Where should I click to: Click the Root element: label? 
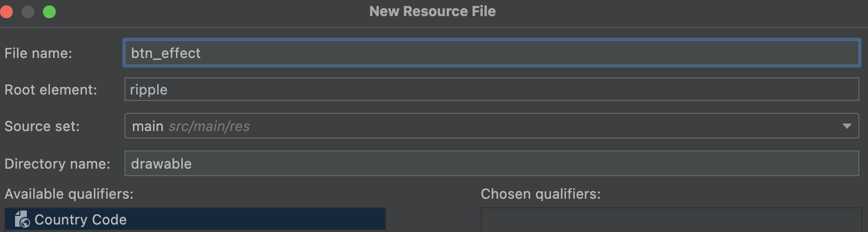click(x=51, y=90)
